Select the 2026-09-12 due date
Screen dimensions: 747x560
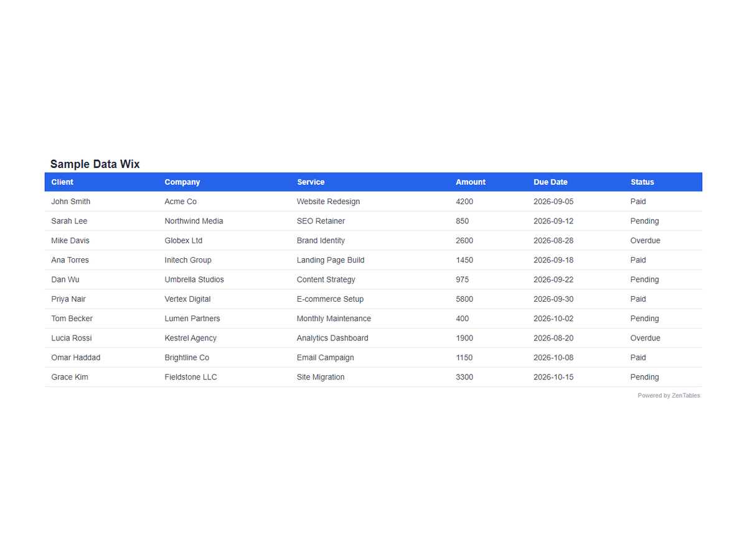click(x=553, y=221)
